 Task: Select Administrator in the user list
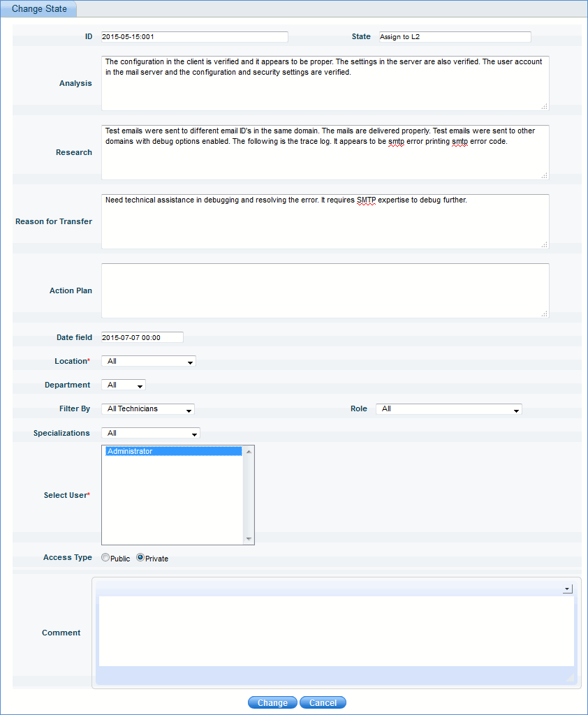coord(173,452)
